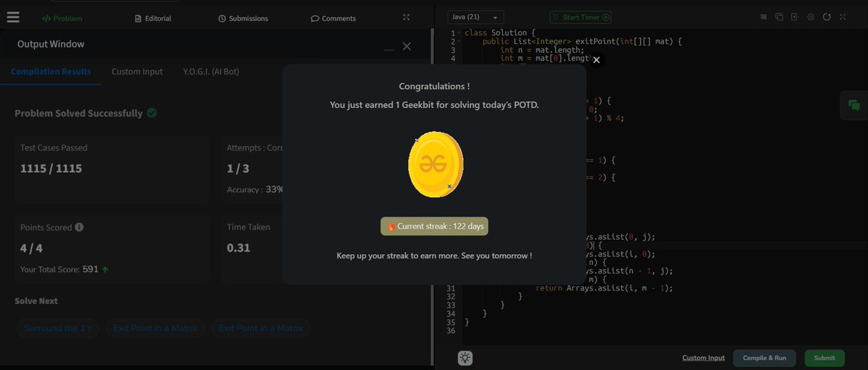This screenshot has width=868, height=370.
Task: Place cursor on line 31 return statement
Action: point(604,288)
